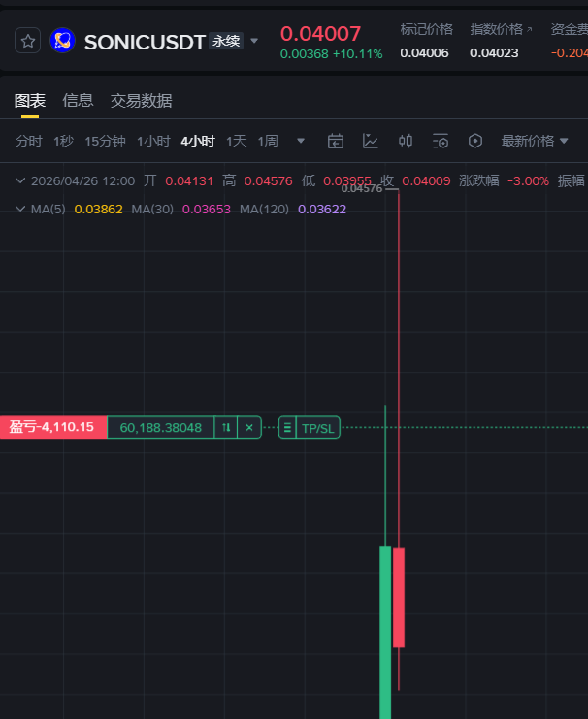Click the high price marker 0.04576

[362, 188]
